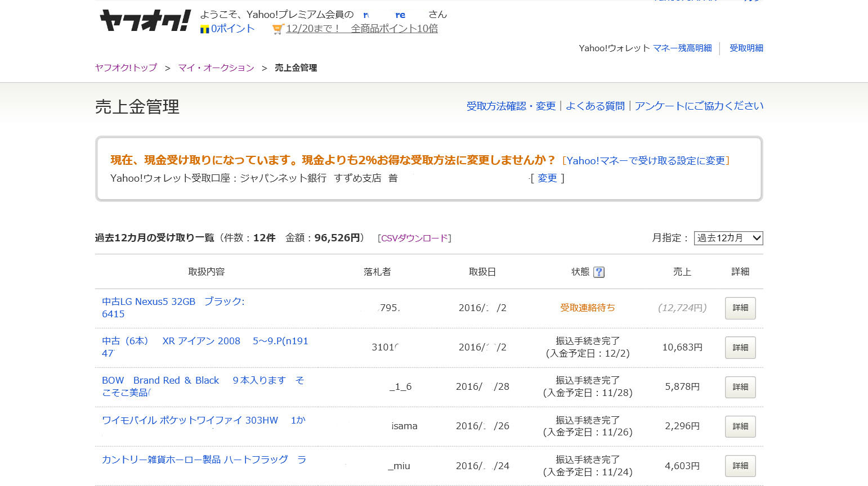The height and width of the screenshot is (486, 868).
Task: Click 詳細 button for 2,296円 row
Action: pos(740,426)
